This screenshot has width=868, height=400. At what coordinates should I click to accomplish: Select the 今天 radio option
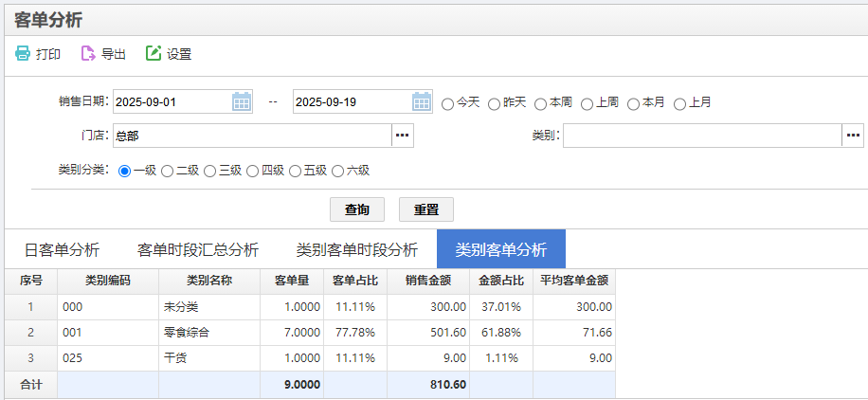[448, 103]
